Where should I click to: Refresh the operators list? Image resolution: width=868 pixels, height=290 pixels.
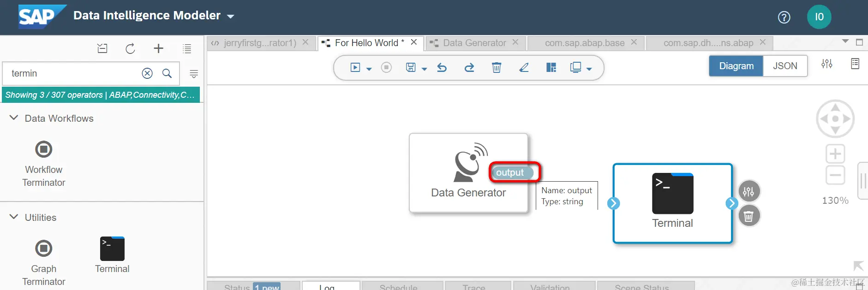130,48
